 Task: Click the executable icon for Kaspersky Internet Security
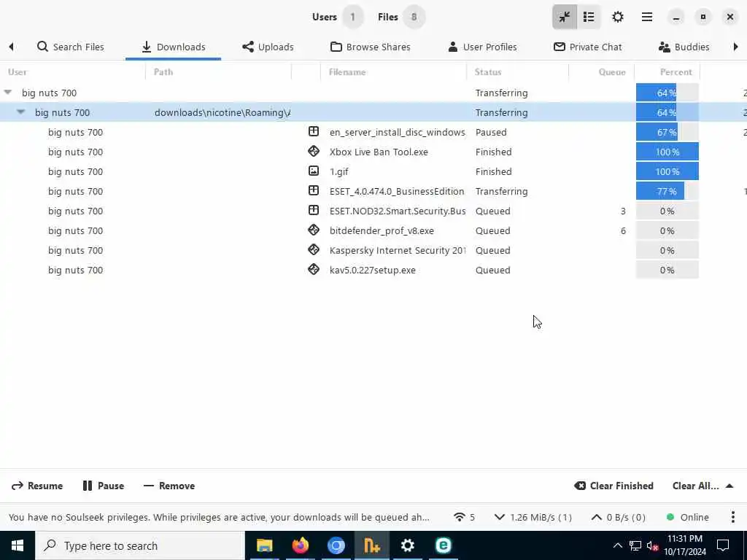(x=314, y=249)
